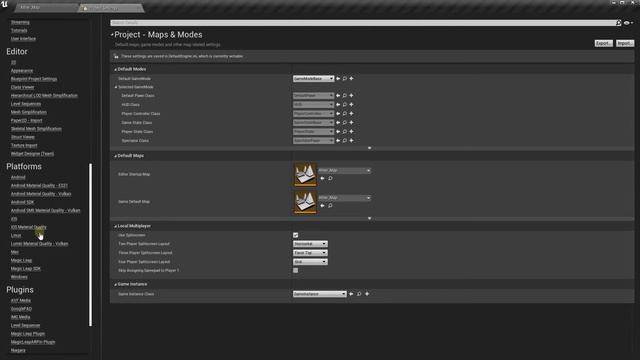Click the Import button
The width and height of the screenshot is (640, 360).
point(624,43)
